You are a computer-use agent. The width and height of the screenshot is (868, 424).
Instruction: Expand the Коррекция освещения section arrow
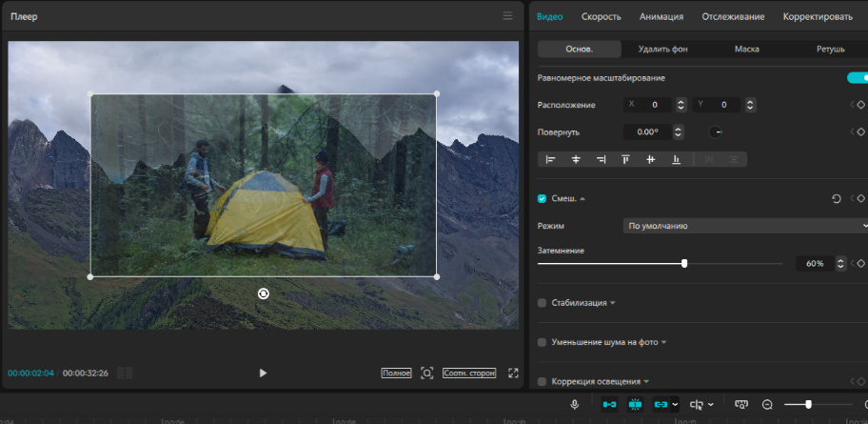click(x=645, y=382)
